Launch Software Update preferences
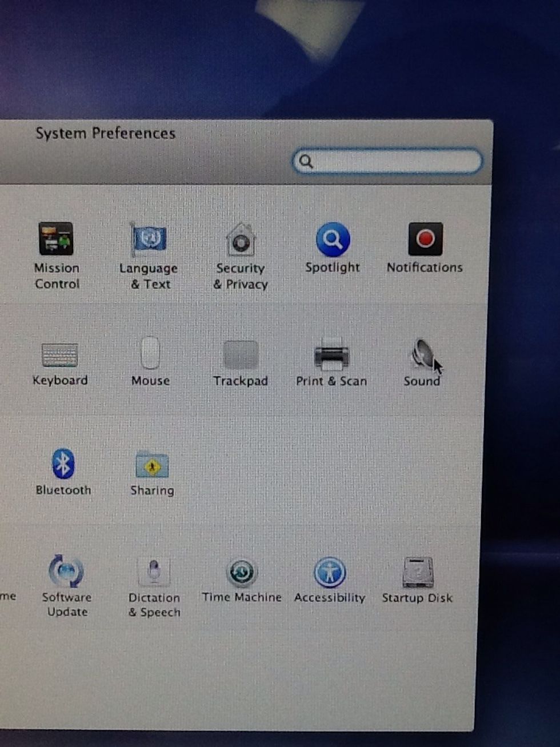This screenshot has width=560, height=747. point(66,572)
